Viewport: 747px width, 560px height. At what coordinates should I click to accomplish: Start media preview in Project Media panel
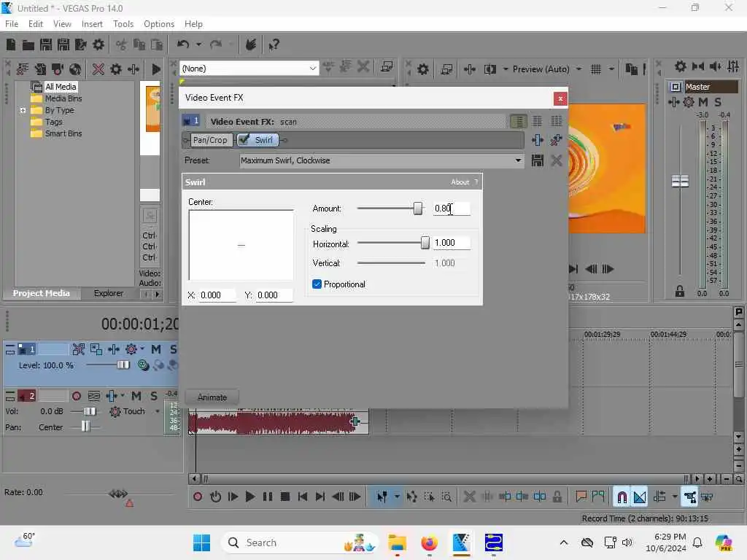[156, 69]
